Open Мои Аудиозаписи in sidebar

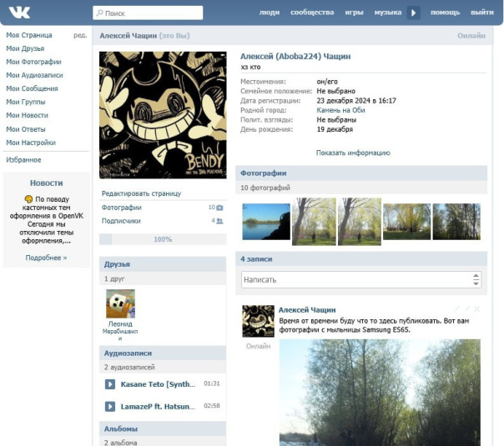tap(34, 75)
